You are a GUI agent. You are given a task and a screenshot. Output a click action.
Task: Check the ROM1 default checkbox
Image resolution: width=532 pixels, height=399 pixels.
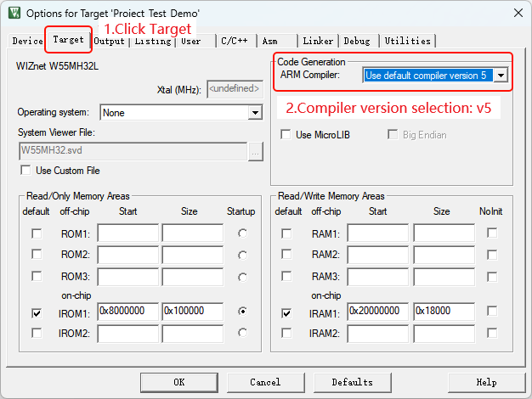37,233
